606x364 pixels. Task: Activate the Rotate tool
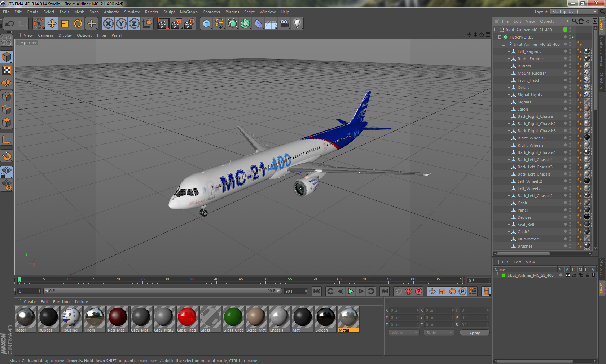(x=78, y=24)
